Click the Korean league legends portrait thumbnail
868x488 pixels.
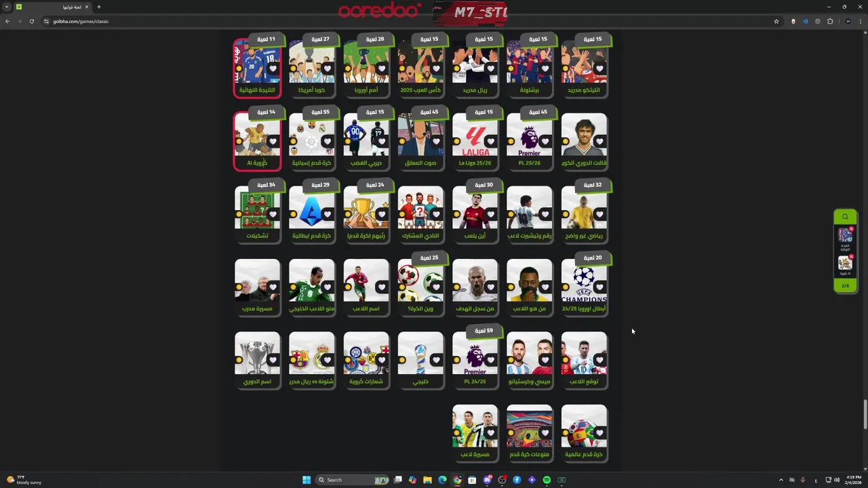584,136
